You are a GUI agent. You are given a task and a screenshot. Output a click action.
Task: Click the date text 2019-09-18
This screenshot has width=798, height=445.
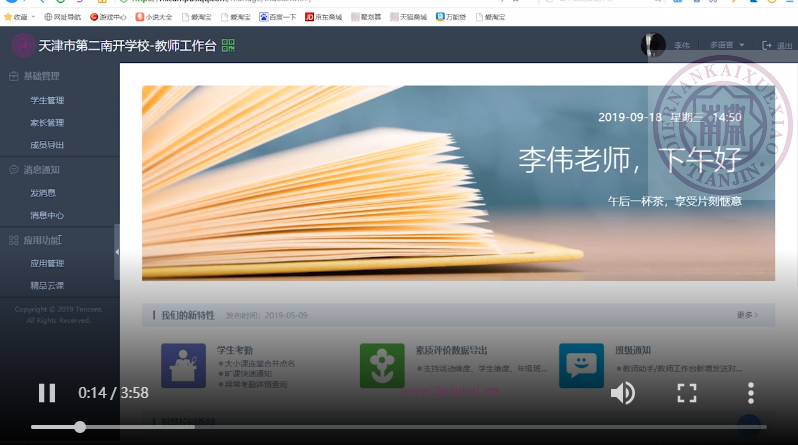point(630,117)
